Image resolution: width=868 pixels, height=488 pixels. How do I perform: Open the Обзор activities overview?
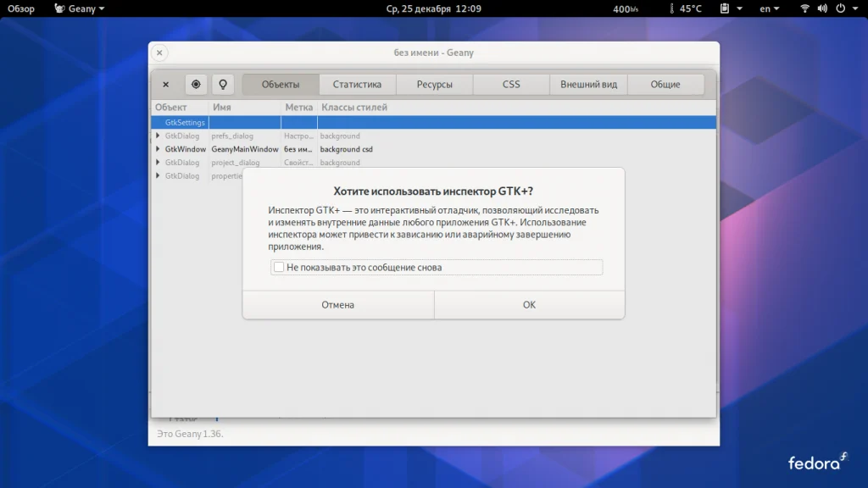click(21, 8)
